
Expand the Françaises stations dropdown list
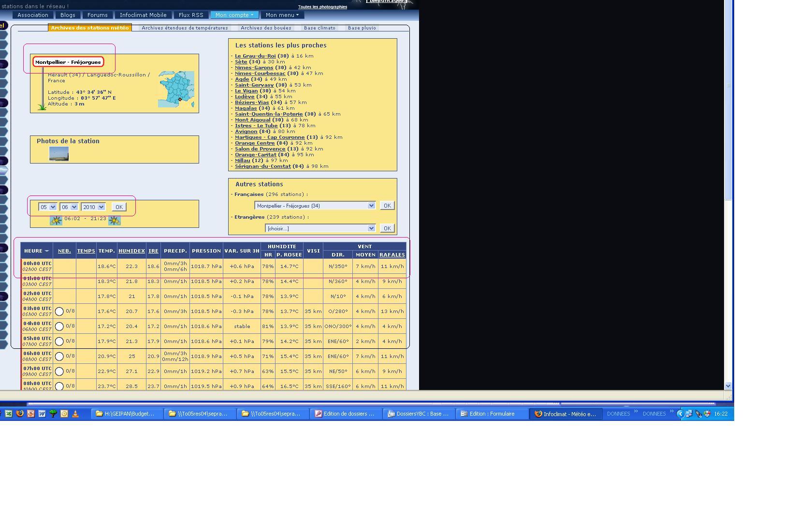pos(371,206)
